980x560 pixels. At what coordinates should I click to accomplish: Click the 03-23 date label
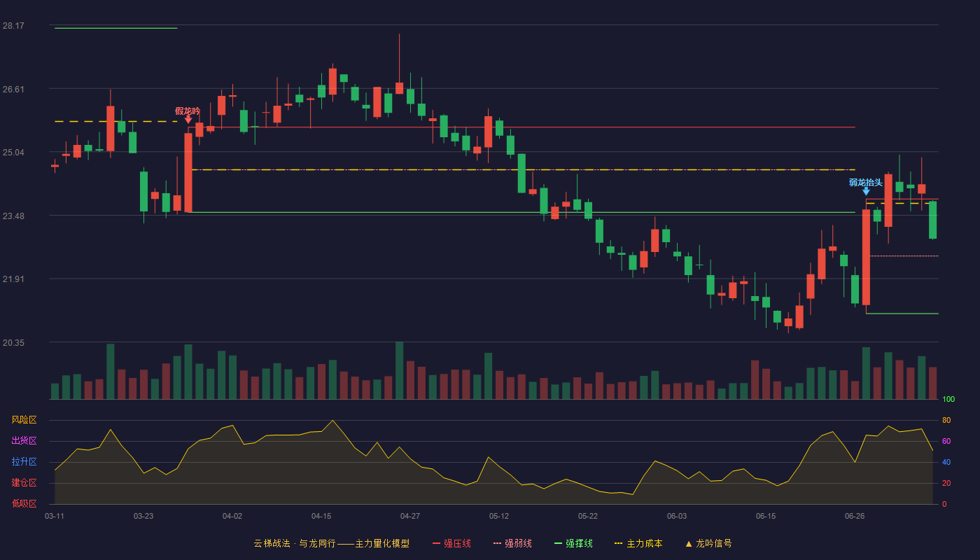click(x=143, y=516)
